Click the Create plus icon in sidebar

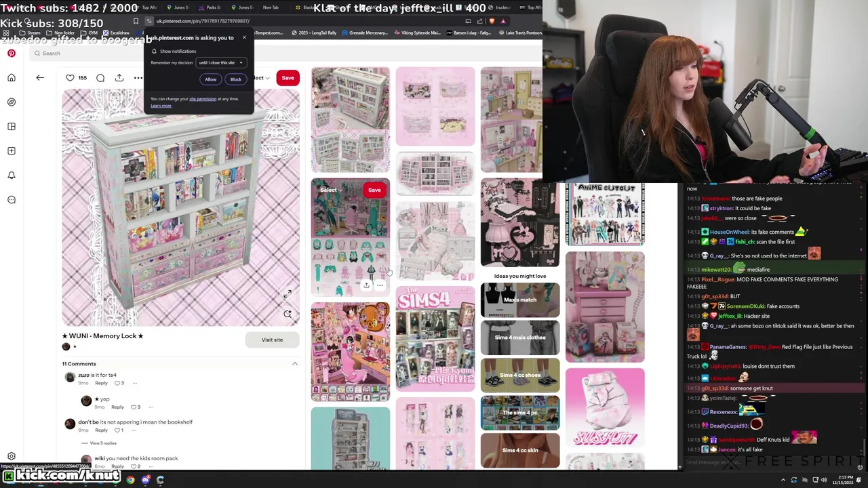click(x=12, y=151)
